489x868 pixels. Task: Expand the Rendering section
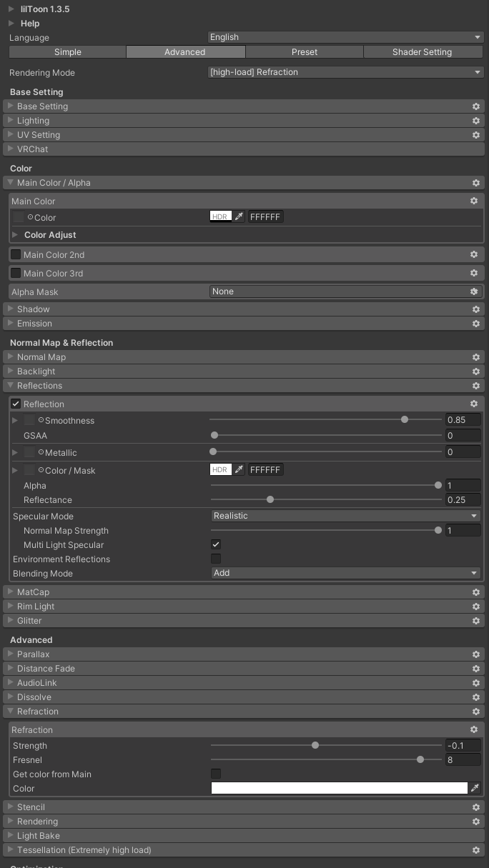click(244, 822)
